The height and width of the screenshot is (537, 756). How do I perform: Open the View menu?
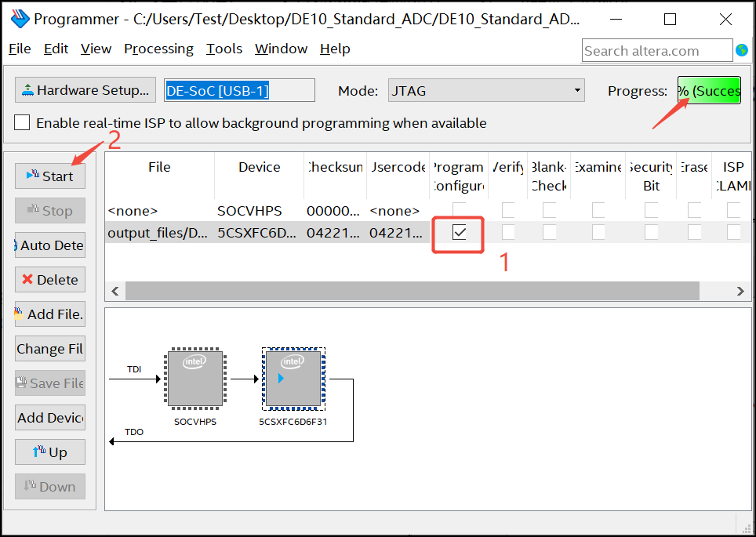click(x=96, y=49)
